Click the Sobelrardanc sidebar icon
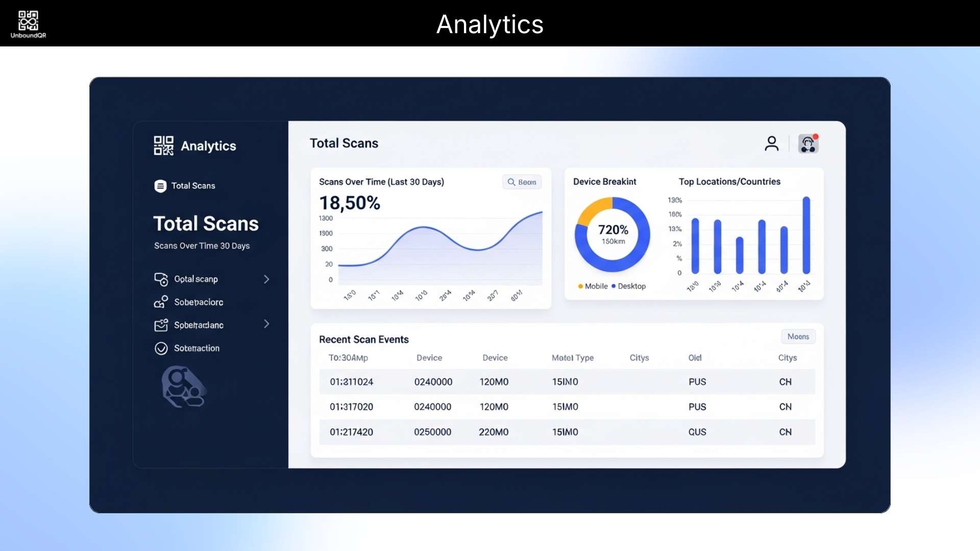Image resolution: width=980 pixels, height=551 pixels. pos(161,325)
